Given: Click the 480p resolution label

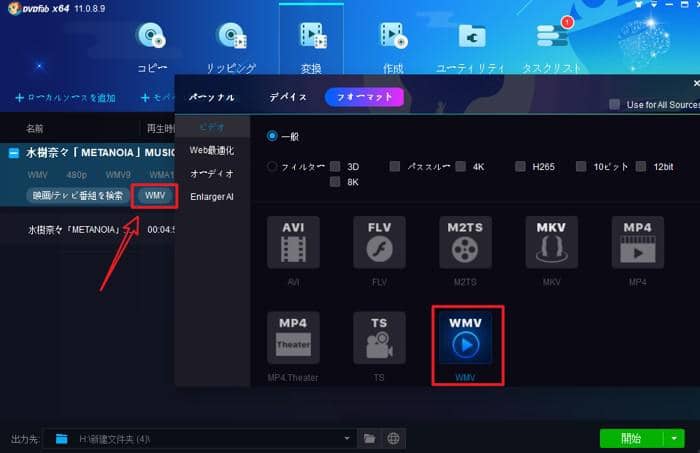Looking at the screenshot, I should coord(76,175).
